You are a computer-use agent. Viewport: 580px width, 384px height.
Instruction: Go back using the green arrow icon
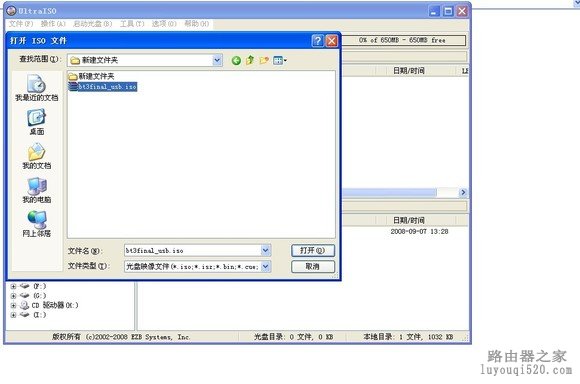[x=236, y=60]
